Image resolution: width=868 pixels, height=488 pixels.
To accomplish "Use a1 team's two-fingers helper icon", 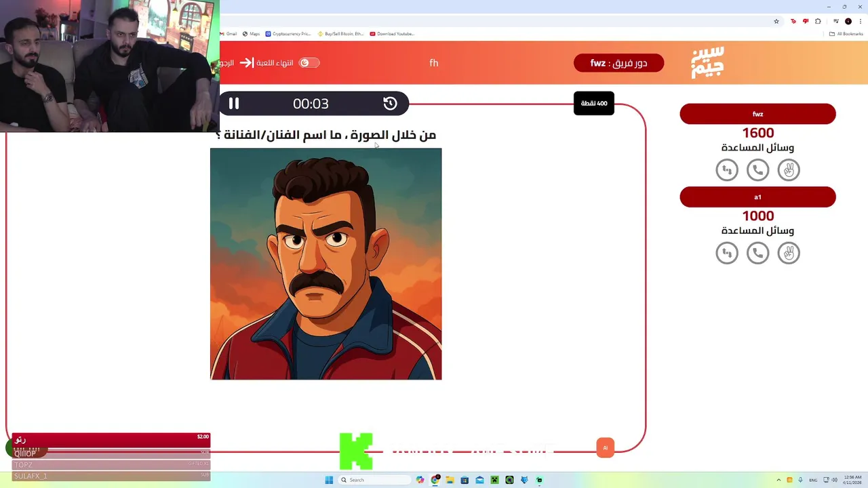I will [x=789, y=253].
